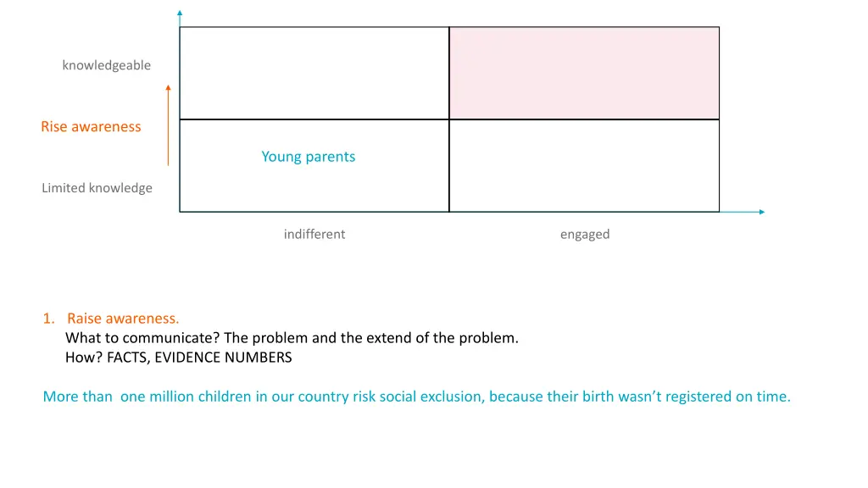Click the orange list number '1.'
The width and height of the screenshot is (868, 488).
pos(48,319)
